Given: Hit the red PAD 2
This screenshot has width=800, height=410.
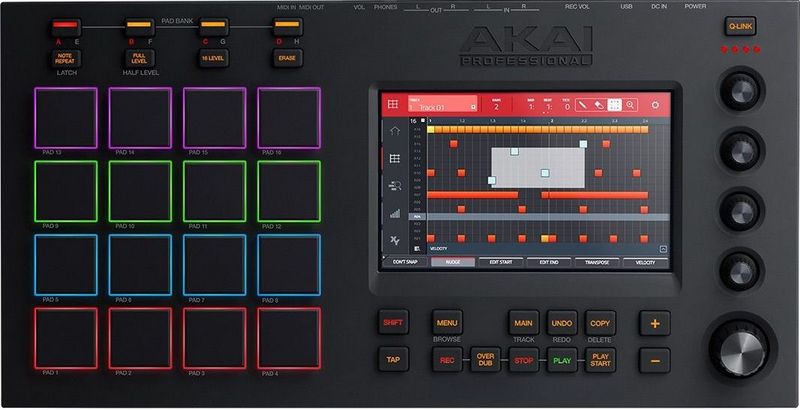Looking at the screenshot, I should tap(140, 338).
